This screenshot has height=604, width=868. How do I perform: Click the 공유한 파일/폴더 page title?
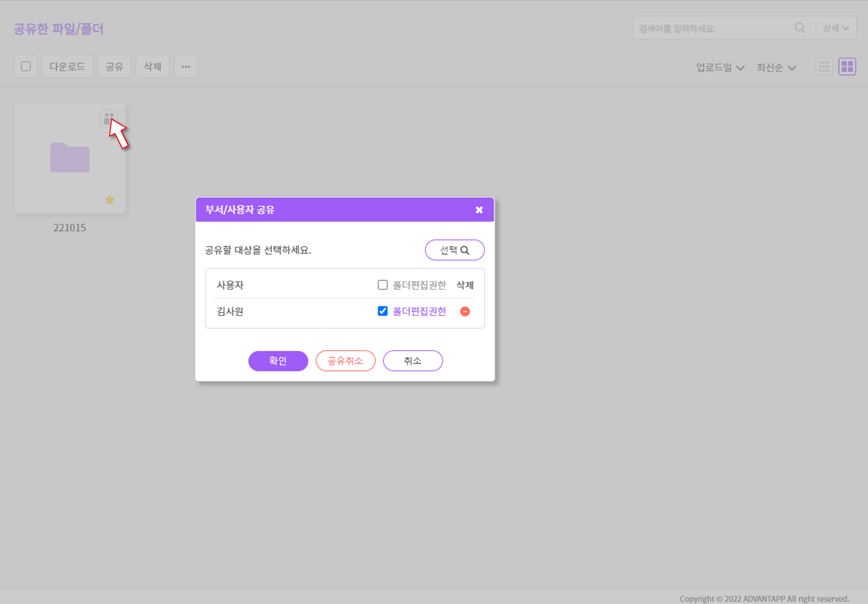58,29
